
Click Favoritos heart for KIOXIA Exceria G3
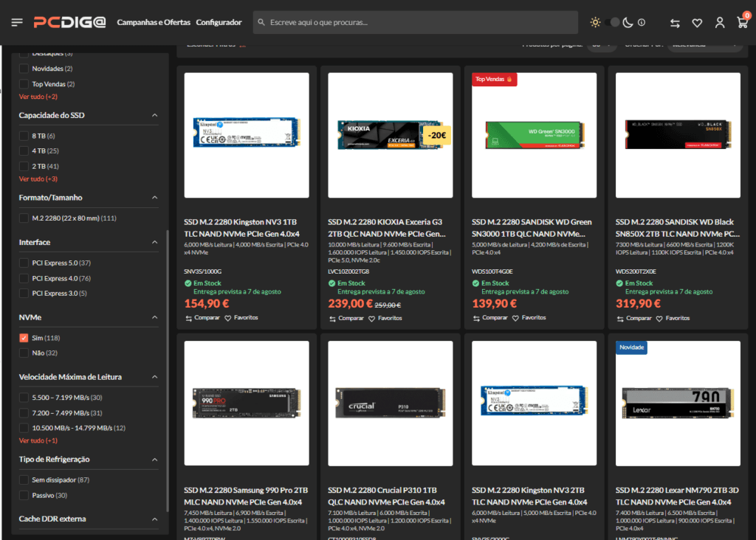click(372, 319)
